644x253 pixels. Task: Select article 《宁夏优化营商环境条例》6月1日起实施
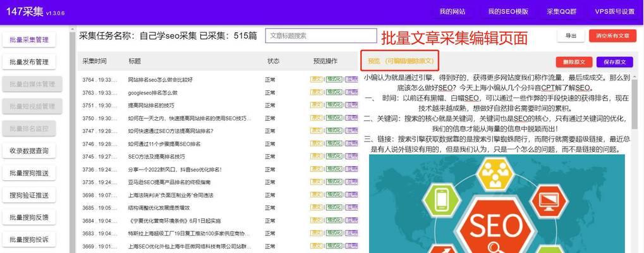point(174,221)
